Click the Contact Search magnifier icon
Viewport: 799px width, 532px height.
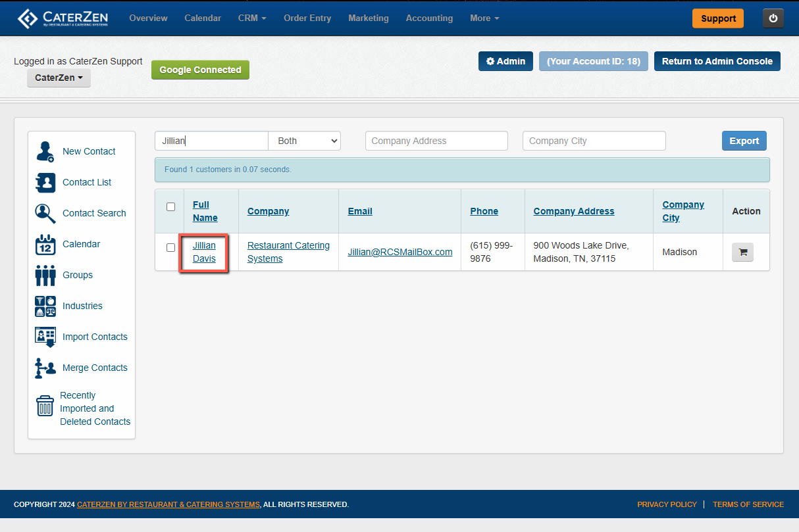tap(45, 213)
